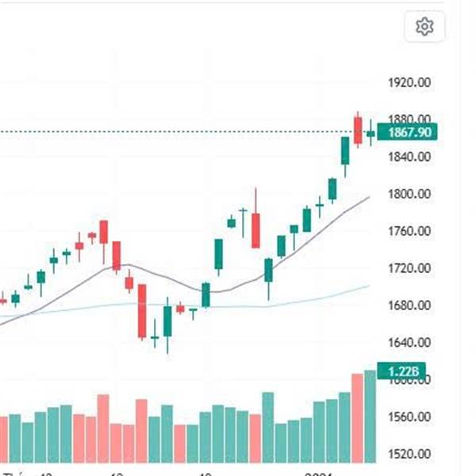This screenshot has height=476, width=476.
Task: Select the purple moving average line
Action: [x=317, y=225]
